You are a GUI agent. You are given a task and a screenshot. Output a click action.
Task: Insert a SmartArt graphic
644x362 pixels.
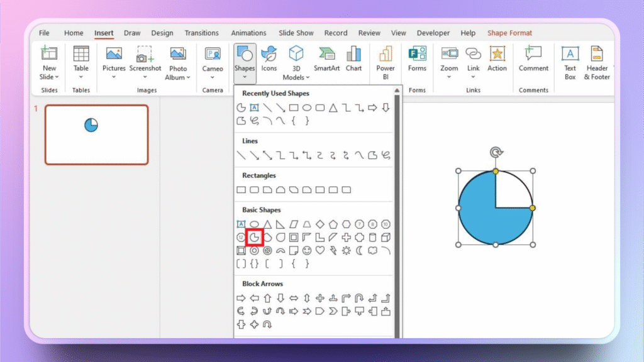tap(327, 60)
